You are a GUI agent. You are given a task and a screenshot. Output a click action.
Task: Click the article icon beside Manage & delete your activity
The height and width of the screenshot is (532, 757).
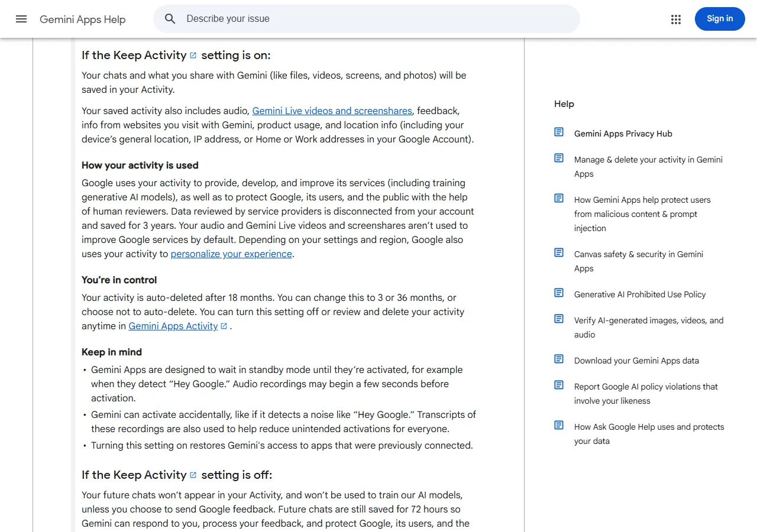[x=559, y=158]
